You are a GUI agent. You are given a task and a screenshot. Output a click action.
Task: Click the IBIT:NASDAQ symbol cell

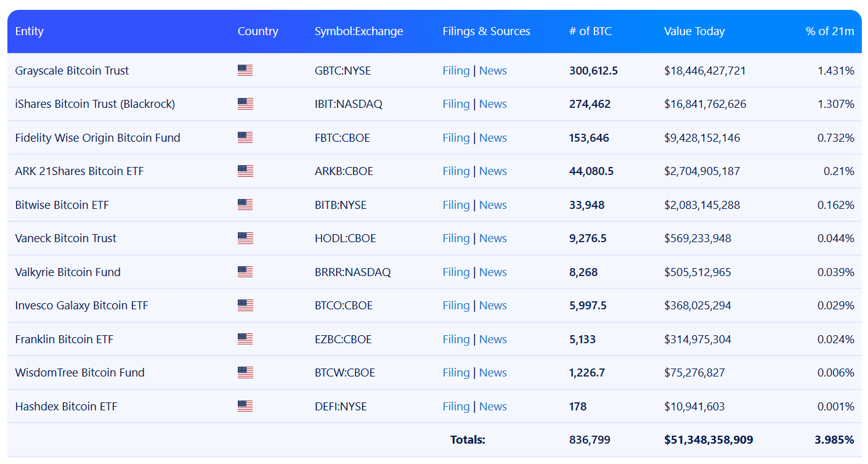coord(348,104)
